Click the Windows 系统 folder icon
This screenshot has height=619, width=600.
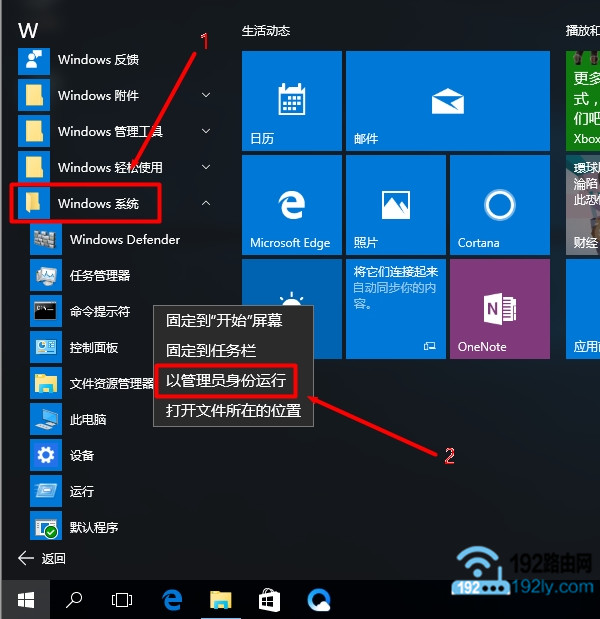(x=34, y=203)
